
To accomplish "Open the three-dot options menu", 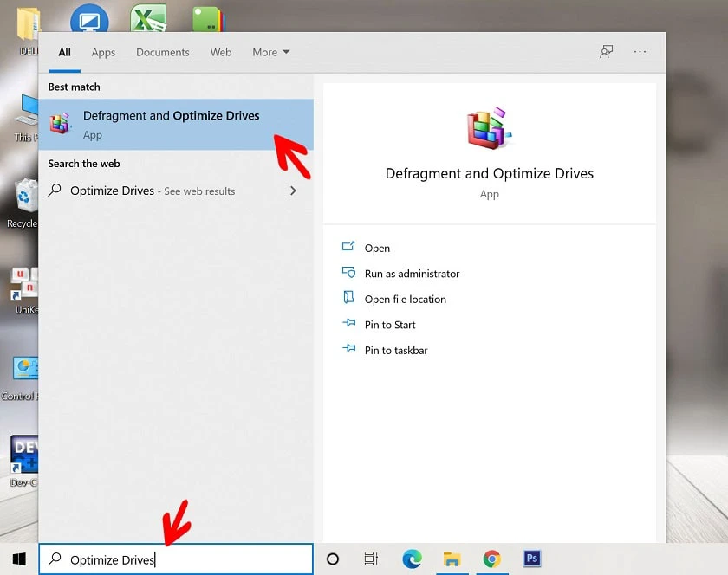I will point(640,52).
